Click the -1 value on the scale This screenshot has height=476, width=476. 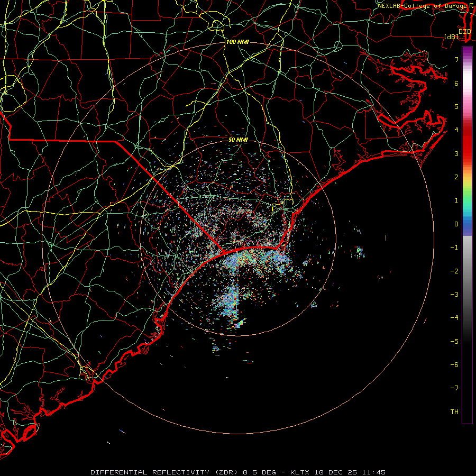click(x=454, y=248)
